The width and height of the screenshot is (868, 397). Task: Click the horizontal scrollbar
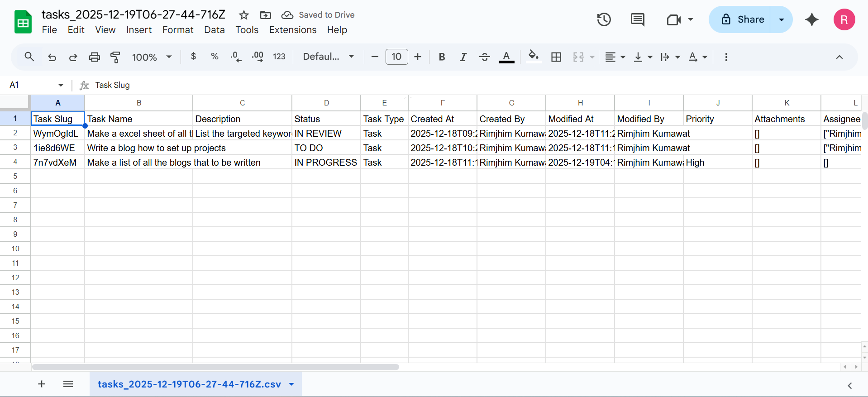click(215, 367)
